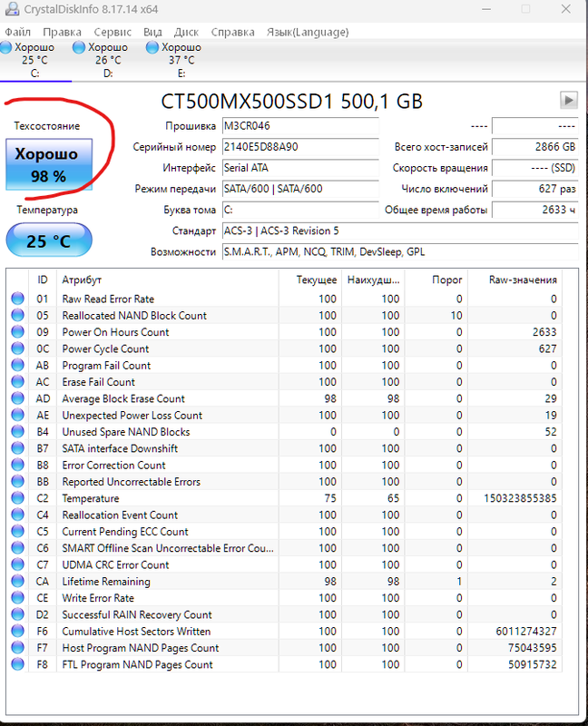Open the Вид menu
Screen dimensions: 588x726
coord(152,32)
